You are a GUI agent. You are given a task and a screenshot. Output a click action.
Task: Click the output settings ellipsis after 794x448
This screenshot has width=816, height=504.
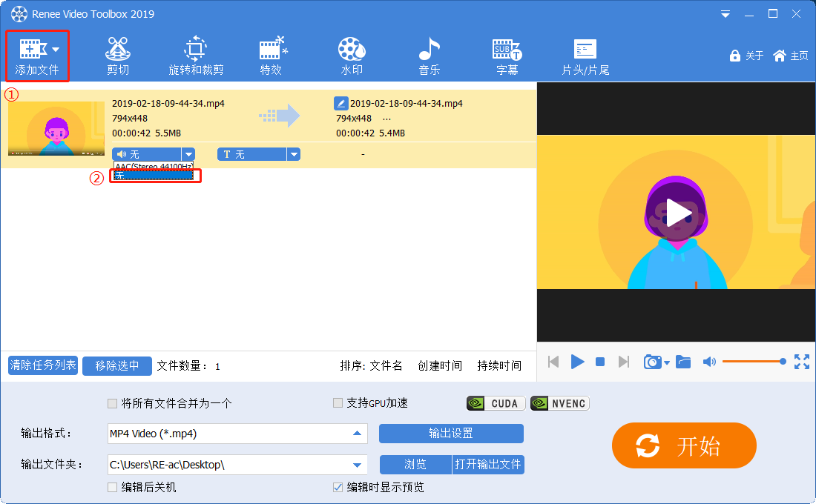coord(386,119)
